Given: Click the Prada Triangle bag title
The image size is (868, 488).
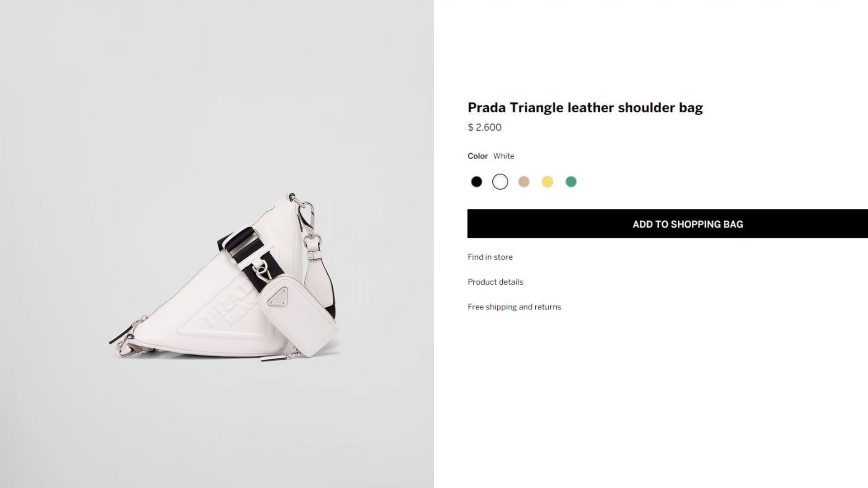Looking at the screenshot, I should click(585, 108).
